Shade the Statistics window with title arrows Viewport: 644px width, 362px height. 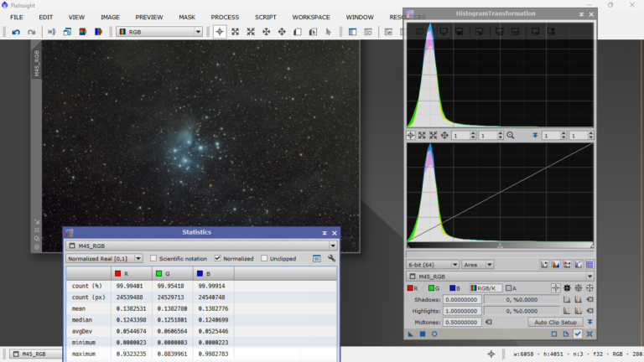point(325,233)
